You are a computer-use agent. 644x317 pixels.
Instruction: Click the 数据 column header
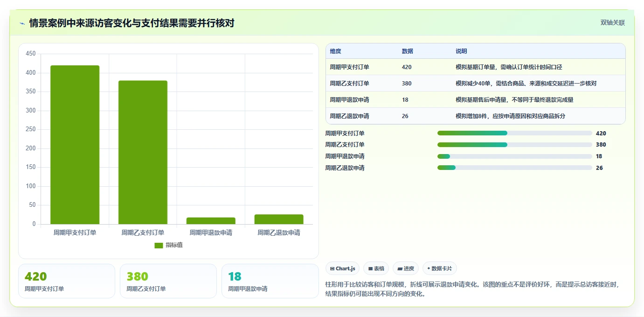[x=407, y=51]
